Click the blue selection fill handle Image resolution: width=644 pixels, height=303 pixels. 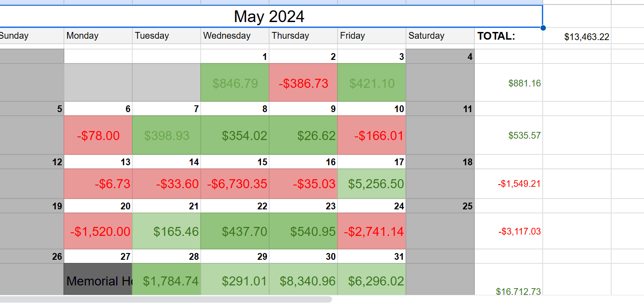[543, 28]
